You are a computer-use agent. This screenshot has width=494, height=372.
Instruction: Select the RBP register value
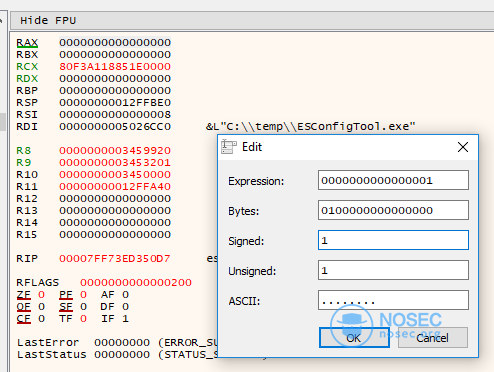point(115,91)
